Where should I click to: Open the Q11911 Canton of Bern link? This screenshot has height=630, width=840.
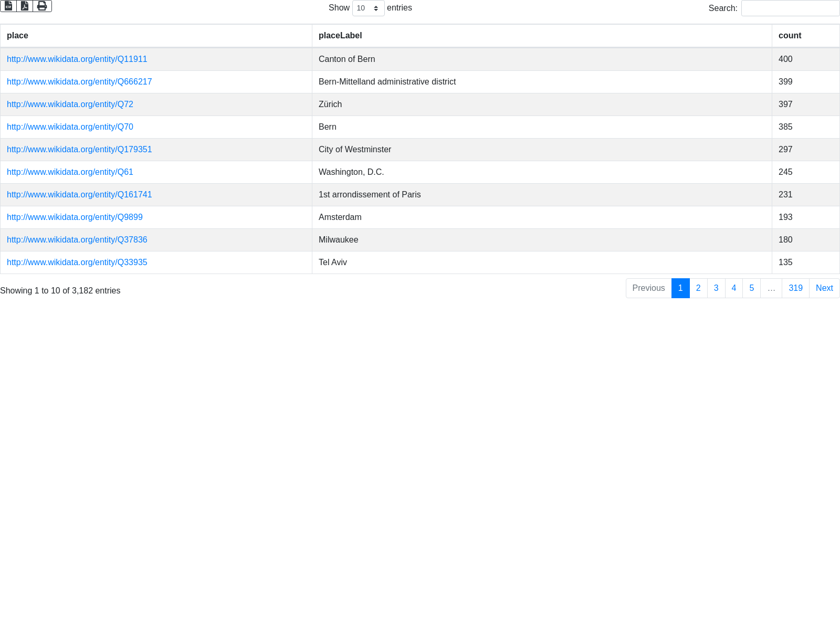click(x=77, y=59)
